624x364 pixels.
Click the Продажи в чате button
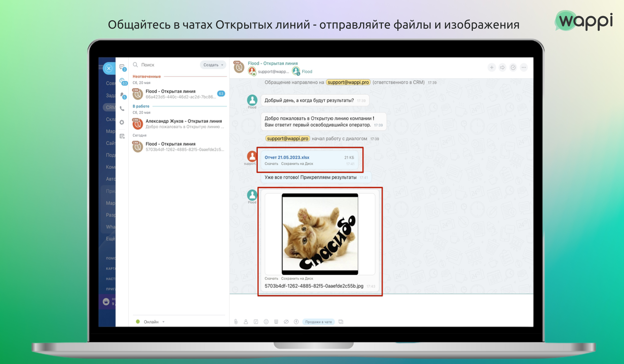tap(318, 322)
